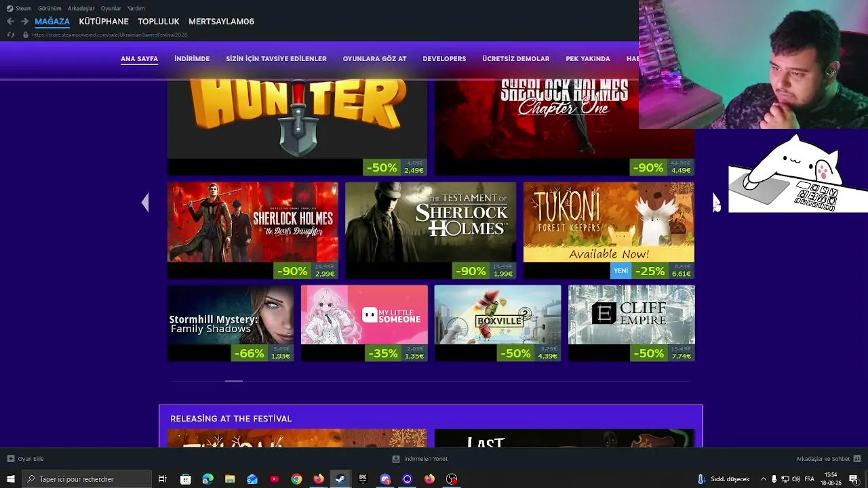
Task: Click the padlock icon beside the URL
Action: click(26, 35)
